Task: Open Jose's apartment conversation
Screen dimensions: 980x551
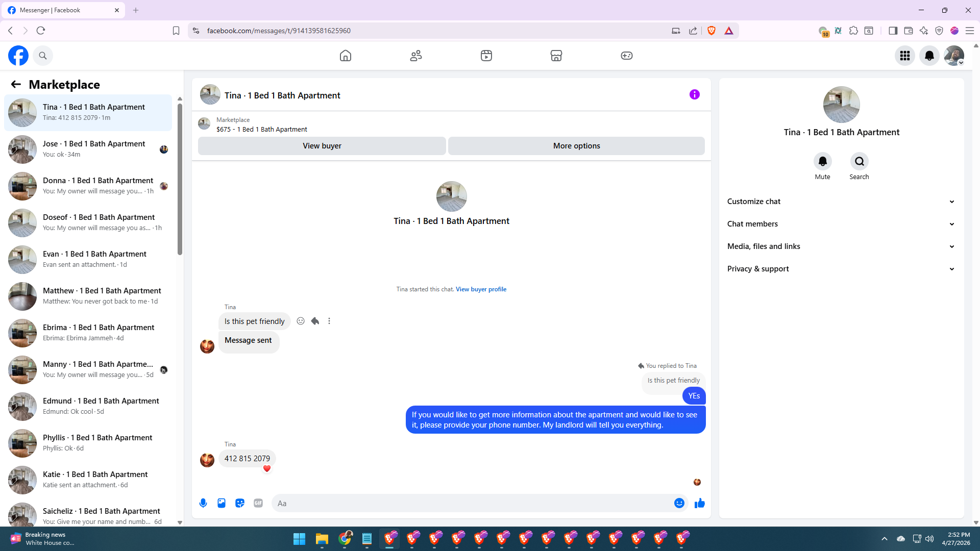Action: point(88,149)
